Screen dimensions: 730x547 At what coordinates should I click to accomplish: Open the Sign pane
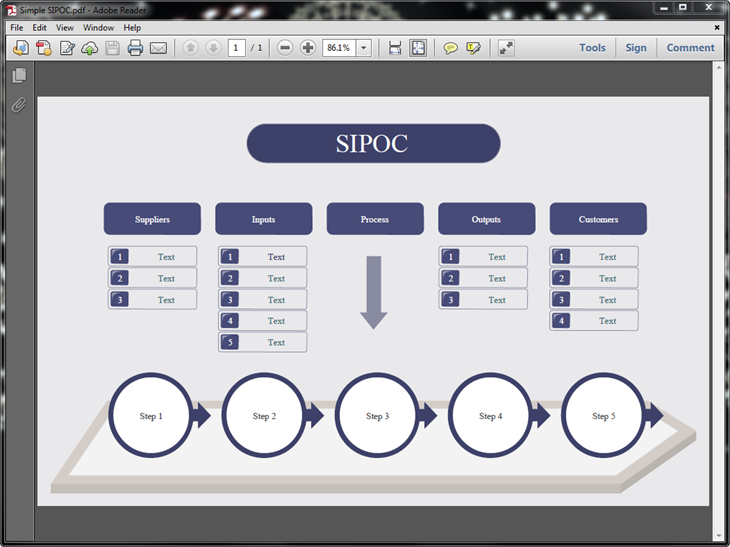click(636, 47)
